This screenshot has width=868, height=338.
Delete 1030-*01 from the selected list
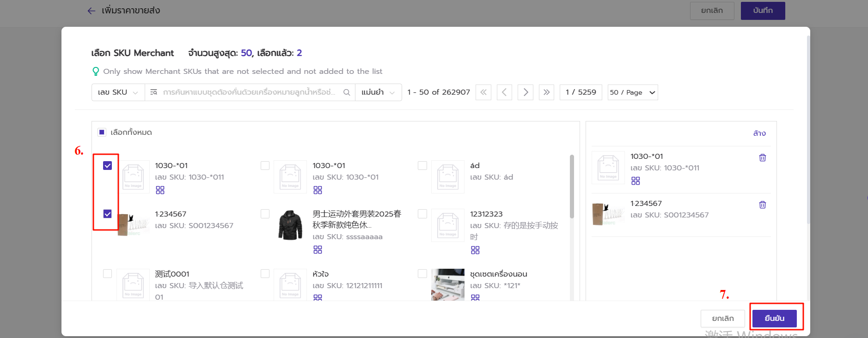tap(763, 157)
